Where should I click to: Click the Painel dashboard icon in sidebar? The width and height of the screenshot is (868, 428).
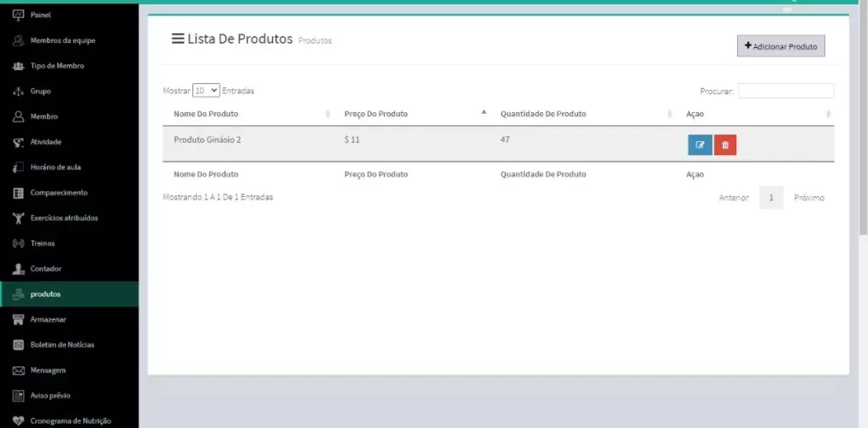tap(18, 15)
